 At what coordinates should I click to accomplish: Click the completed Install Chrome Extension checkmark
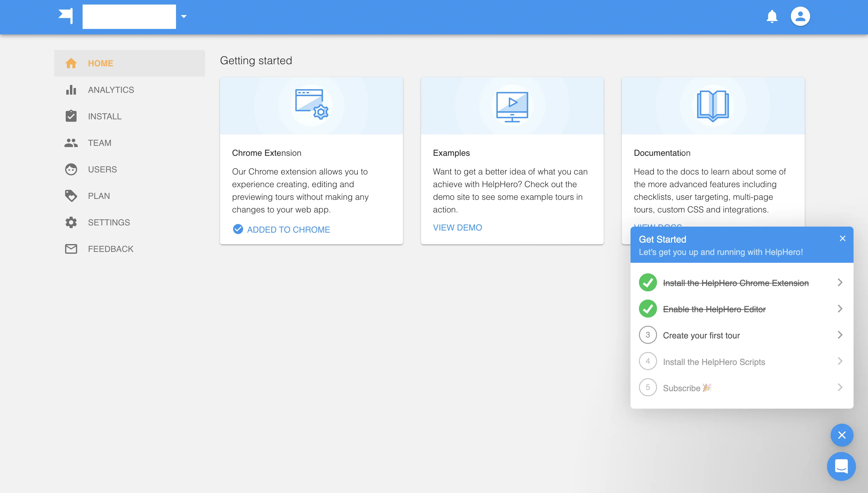pos(648,282)
